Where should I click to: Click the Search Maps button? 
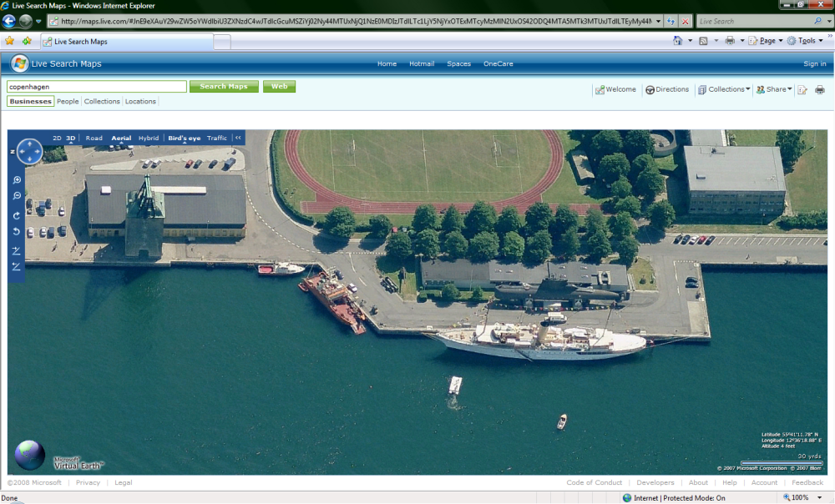[224, 86]
